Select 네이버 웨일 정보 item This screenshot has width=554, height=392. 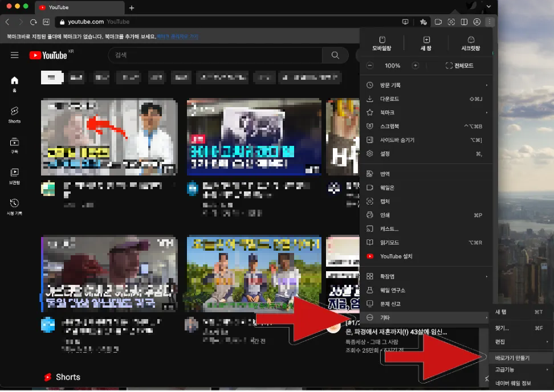(522, 384)
